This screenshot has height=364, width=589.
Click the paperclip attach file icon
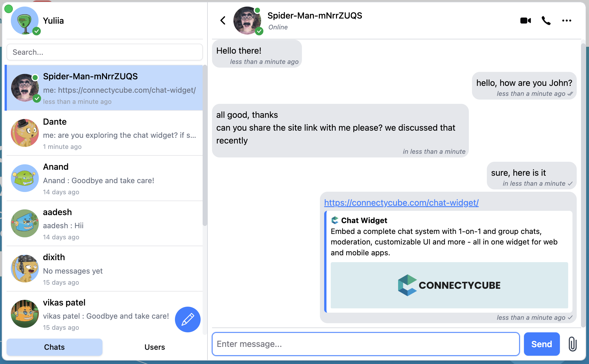click(x=572, y=344)
